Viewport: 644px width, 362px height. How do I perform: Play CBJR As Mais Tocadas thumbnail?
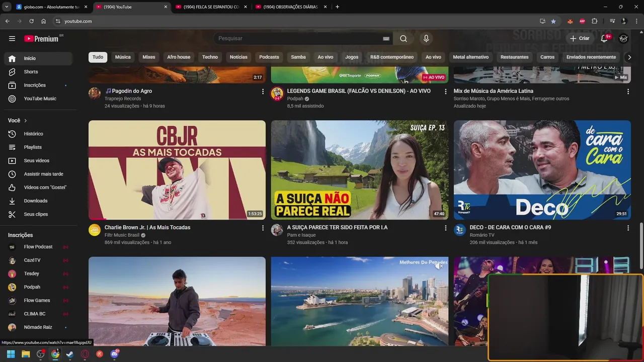(177, 170)
